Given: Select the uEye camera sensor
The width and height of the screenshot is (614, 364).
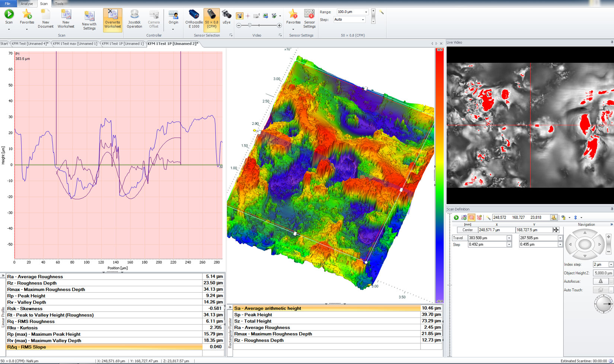Looking at the screenshot, I should [x=226, y=17].
